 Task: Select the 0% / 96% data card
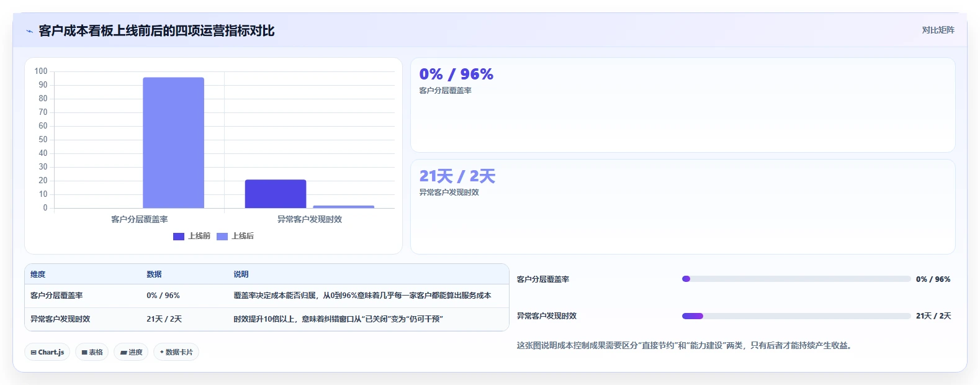683,105
